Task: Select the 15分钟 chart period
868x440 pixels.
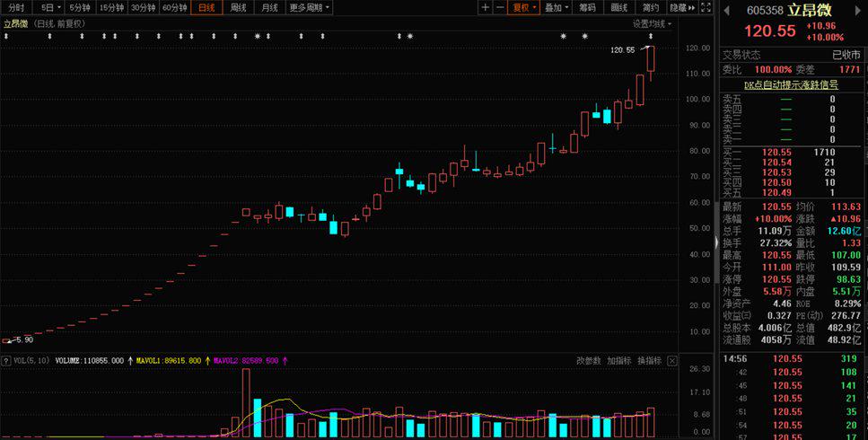Action: [x=111, y=7]
